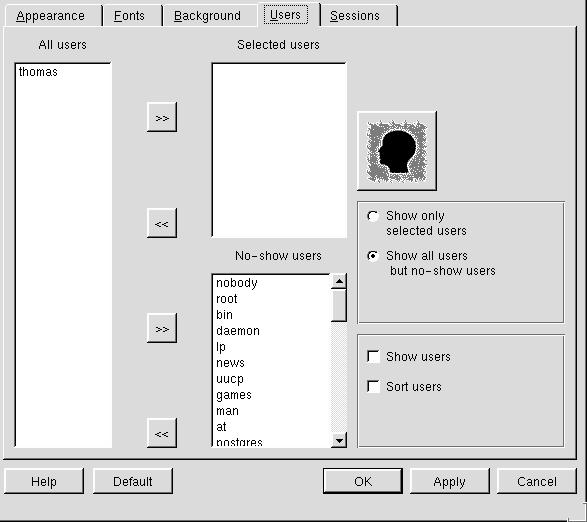
Task: Click the No-show list scroll down arrow
Action: point(339,440)
